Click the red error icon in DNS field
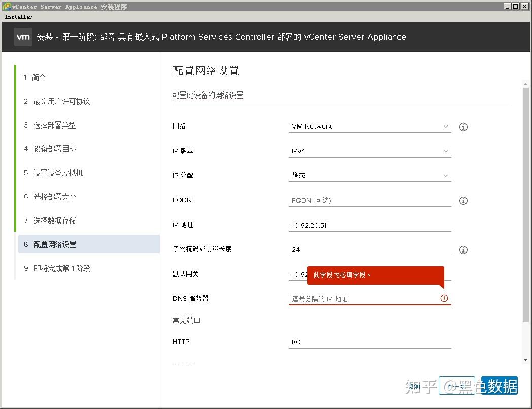Viewport: 532px width, 409px height. tap(444, 298)
